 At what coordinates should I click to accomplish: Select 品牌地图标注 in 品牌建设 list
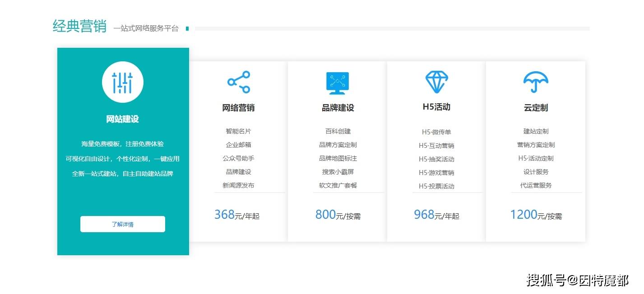coord(338,158)
